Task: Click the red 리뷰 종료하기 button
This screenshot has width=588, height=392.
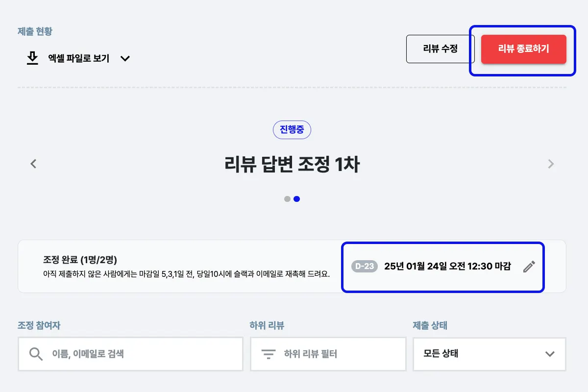Action: pos(524,49)
